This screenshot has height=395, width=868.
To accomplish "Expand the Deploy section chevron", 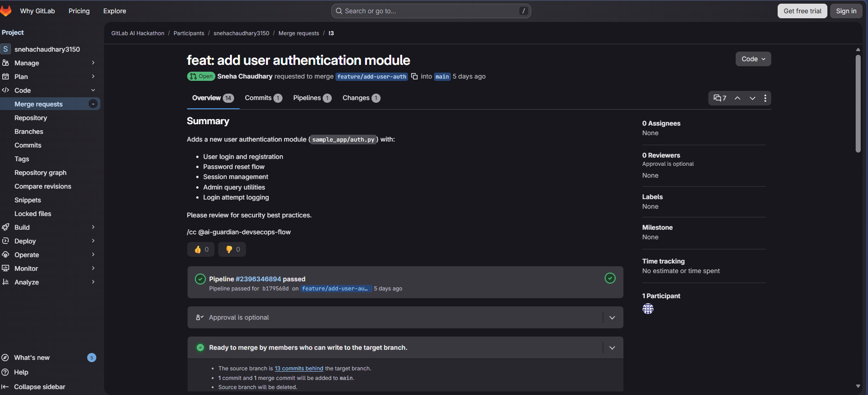I will tap(93, 241).
